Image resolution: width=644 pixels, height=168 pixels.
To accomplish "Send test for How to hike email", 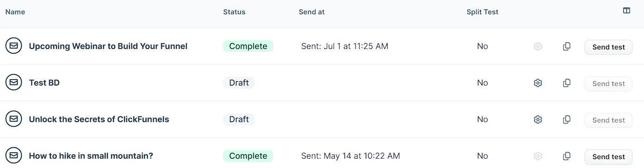I will click(x=608, y=156).
